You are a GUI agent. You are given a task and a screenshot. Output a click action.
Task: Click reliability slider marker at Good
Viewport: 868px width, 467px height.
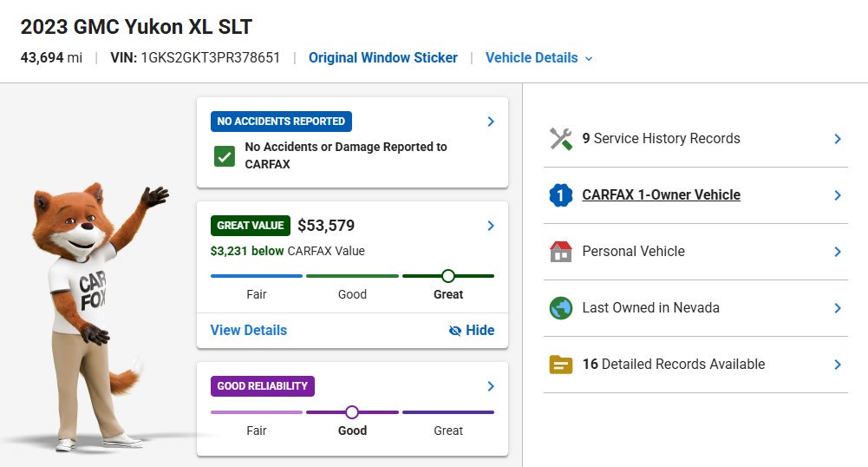point(352,412)
